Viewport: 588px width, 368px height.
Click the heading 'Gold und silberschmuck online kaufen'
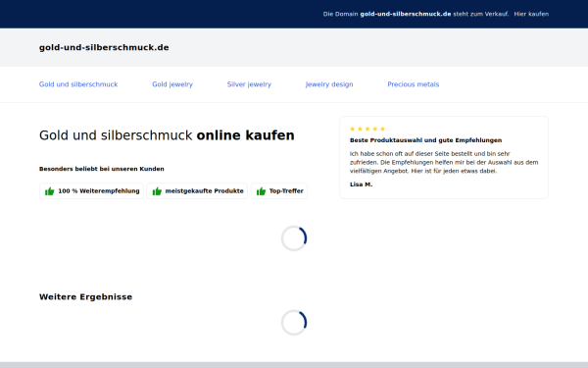167,135
